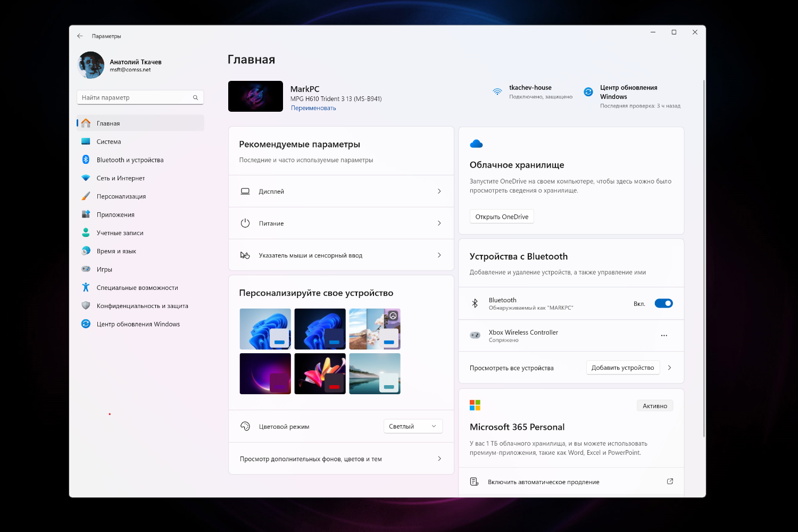The image size is (798, 532).
Task: Open the Цветовой режим dropdown
Action: [x=413, y=426]
